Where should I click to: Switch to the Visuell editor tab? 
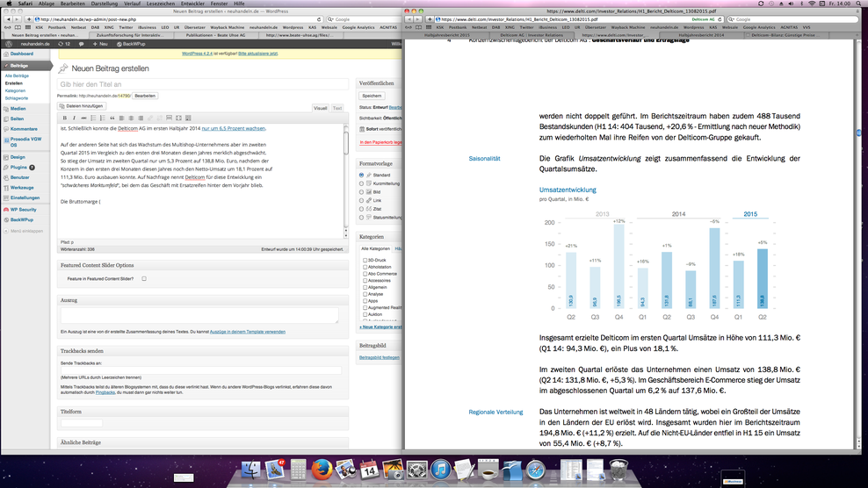pyautogui.click(x=321, y=108)
